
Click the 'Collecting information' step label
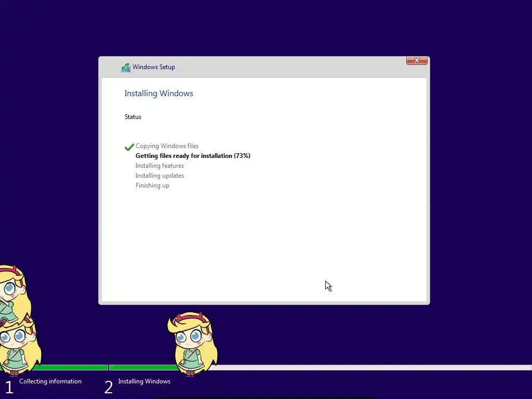click(50, 381)
